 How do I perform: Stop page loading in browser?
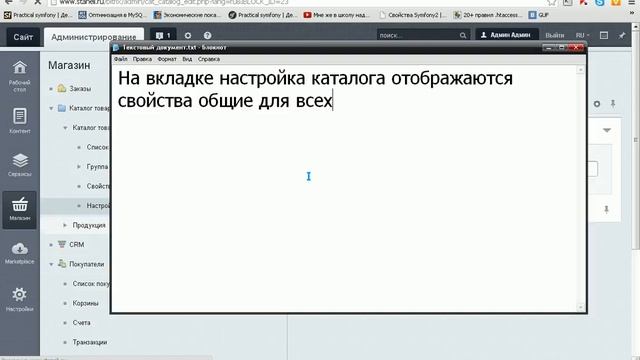[x=37, y=2]
